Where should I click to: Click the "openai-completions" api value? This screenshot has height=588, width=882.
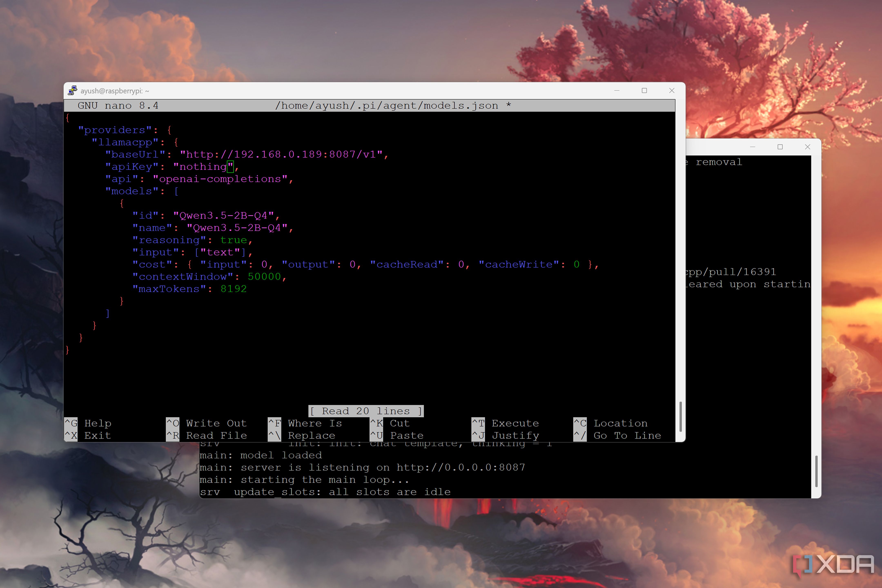[x=220, y=179]
